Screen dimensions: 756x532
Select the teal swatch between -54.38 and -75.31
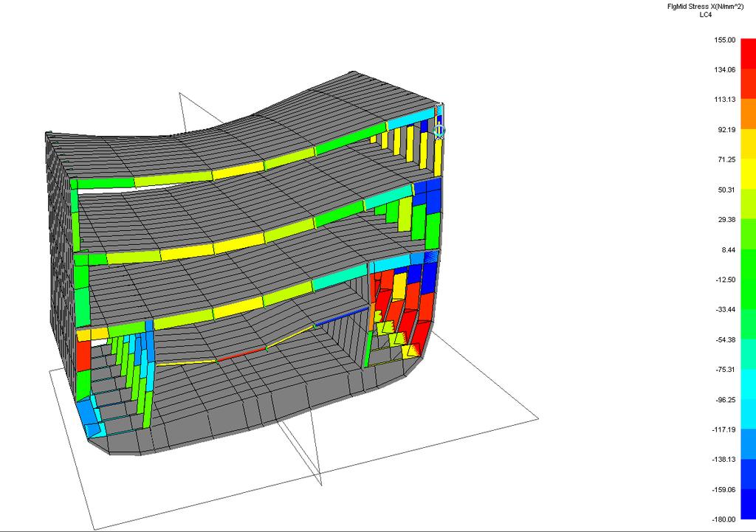tap(749, 353)
